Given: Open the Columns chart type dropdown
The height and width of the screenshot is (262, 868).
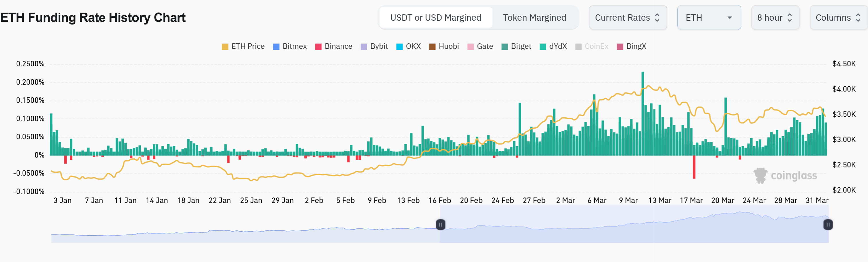Looking at the screenshot, I should [x=838, y=18].
